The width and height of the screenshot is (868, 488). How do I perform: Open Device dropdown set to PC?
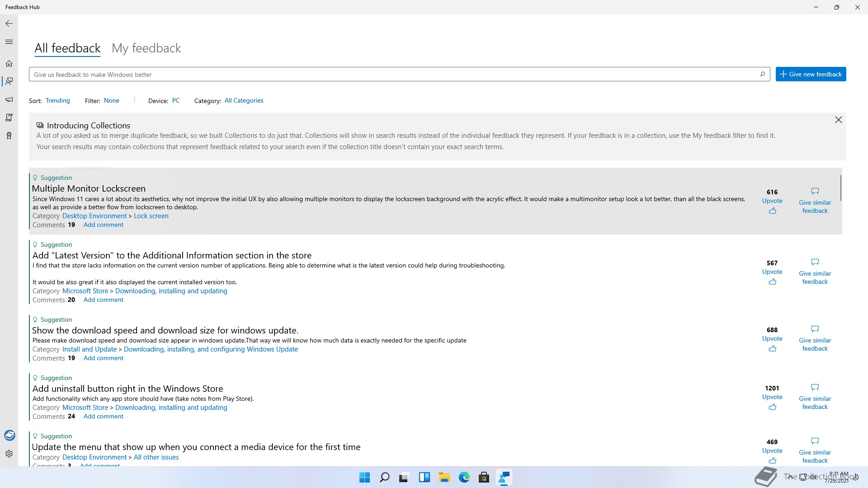click(x=176, y=101)
